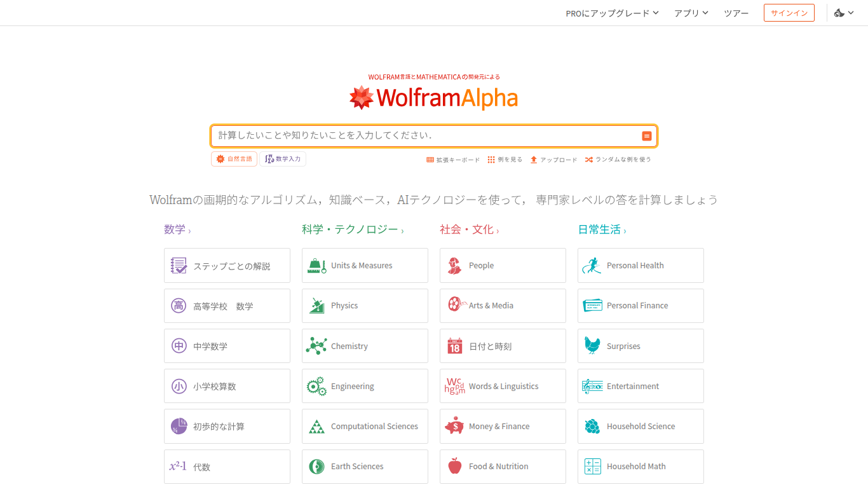Click the Personal Health runner icon
The width and height of the screenshot is (868, 487).
(x=592, y=265)
